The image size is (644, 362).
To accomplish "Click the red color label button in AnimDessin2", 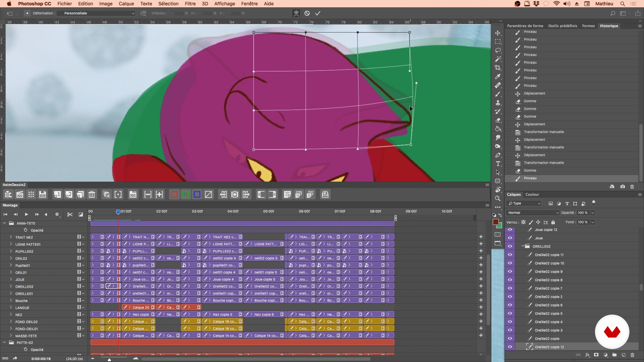I will tap(174, 194).
